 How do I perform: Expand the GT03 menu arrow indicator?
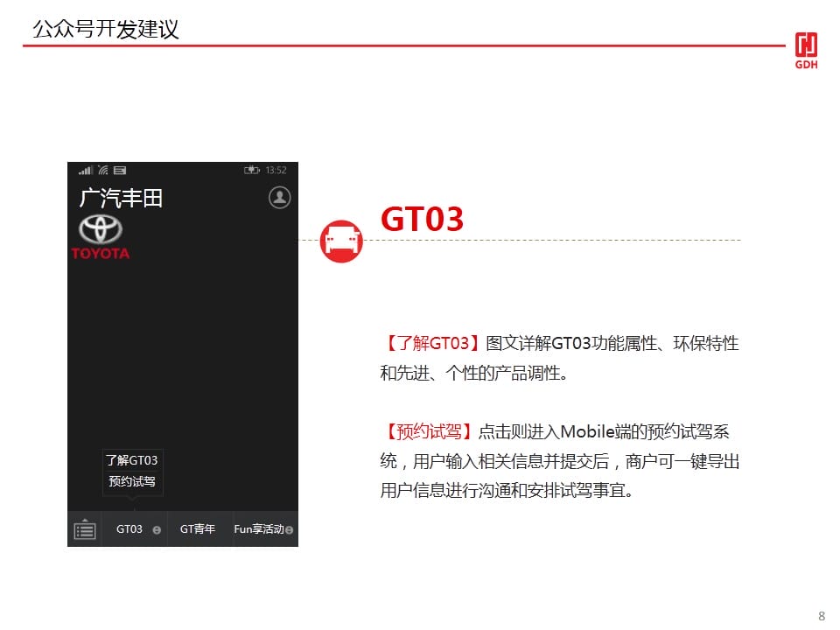coord(157,530)
